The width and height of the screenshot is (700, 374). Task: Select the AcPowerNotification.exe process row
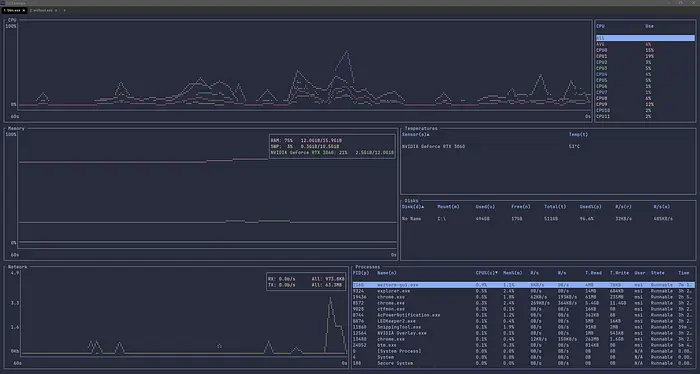[x=523, y=315]
